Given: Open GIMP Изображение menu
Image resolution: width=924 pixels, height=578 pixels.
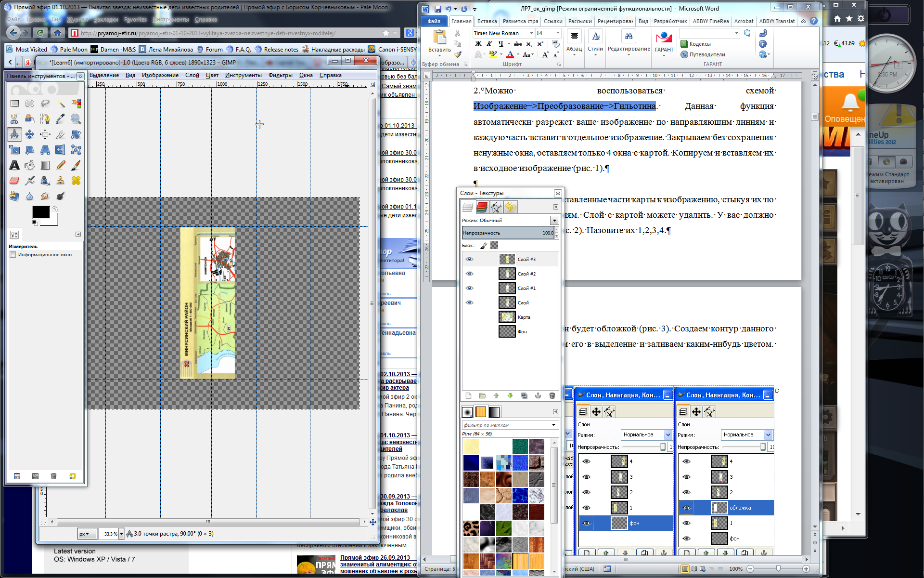Looking at the screenshot, I should [x=160, y=75].
